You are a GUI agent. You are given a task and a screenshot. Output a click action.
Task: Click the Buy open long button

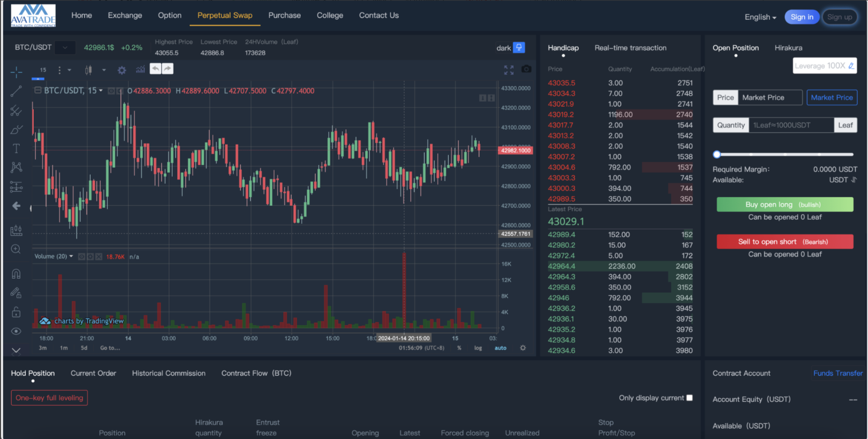point(784,205)
